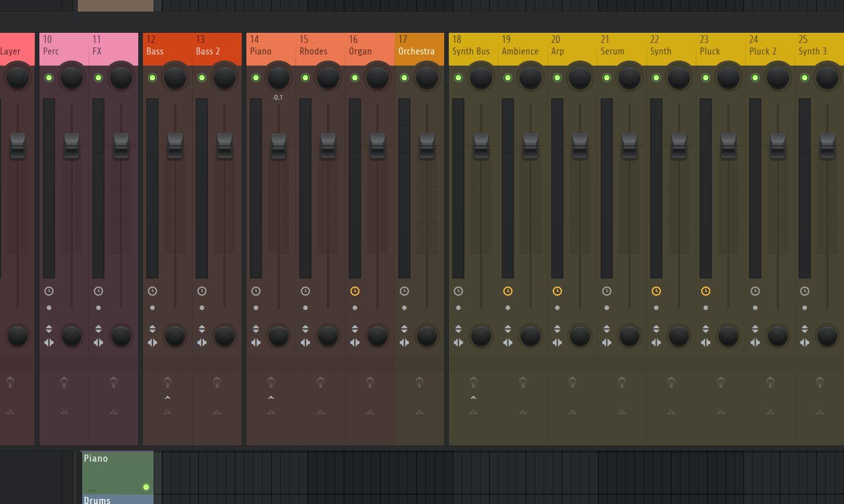Select the Ambience track header
844x504 pixels.
click(x=523, y=49)
